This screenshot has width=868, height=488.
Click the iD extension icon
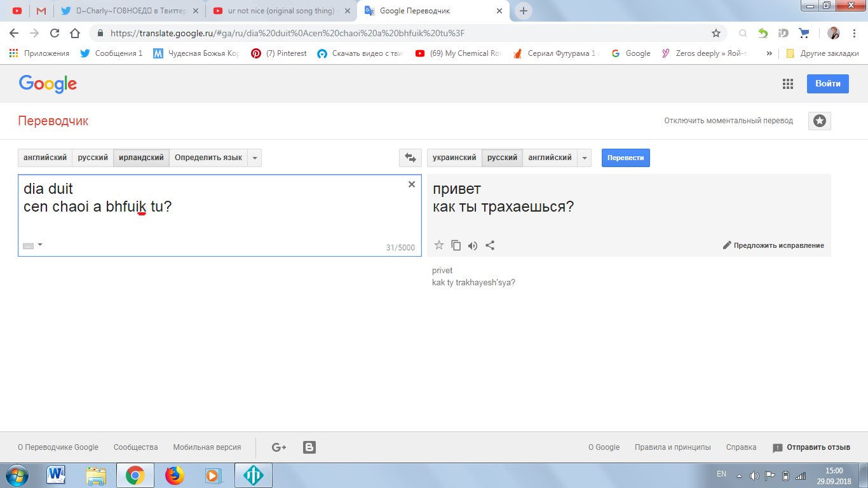[x=783, y=33]
